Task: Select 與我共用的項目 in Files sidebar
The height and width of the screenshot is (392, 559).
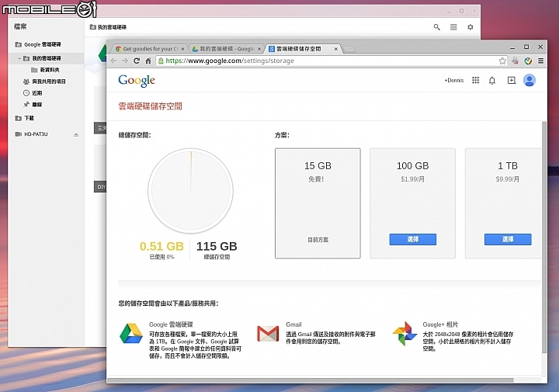Action: pyautogui.click(x=44, y=82)
